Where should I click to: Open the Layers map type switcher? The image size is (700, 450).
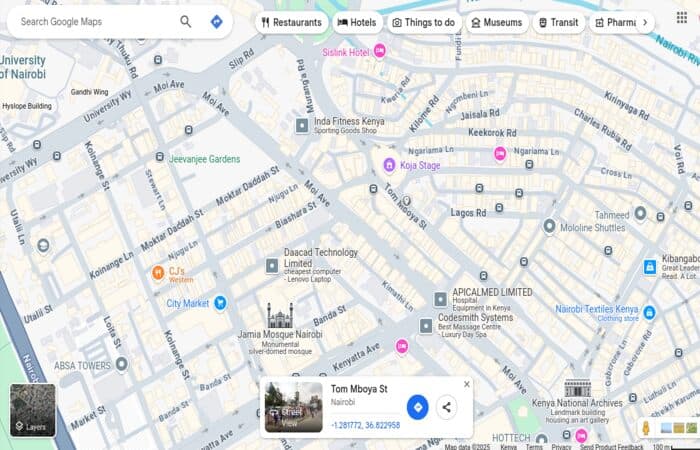33,410
